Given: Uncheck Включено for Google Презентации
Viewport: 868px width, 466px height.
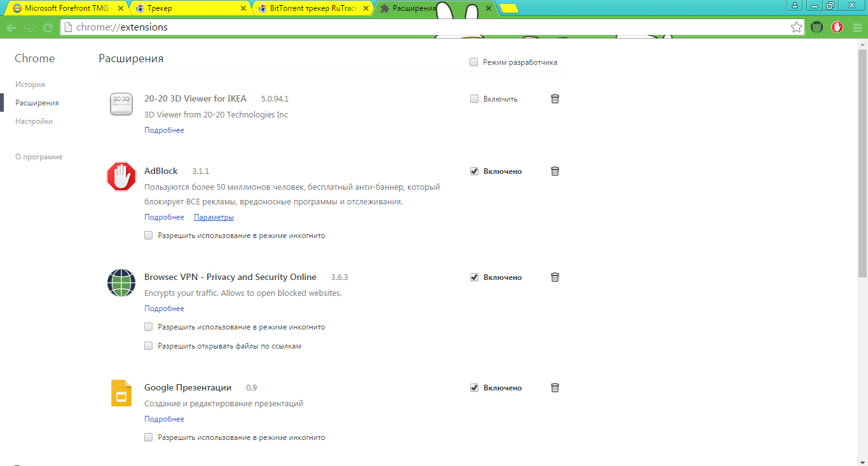Looking at the screenshot, I should pos(474,388).
